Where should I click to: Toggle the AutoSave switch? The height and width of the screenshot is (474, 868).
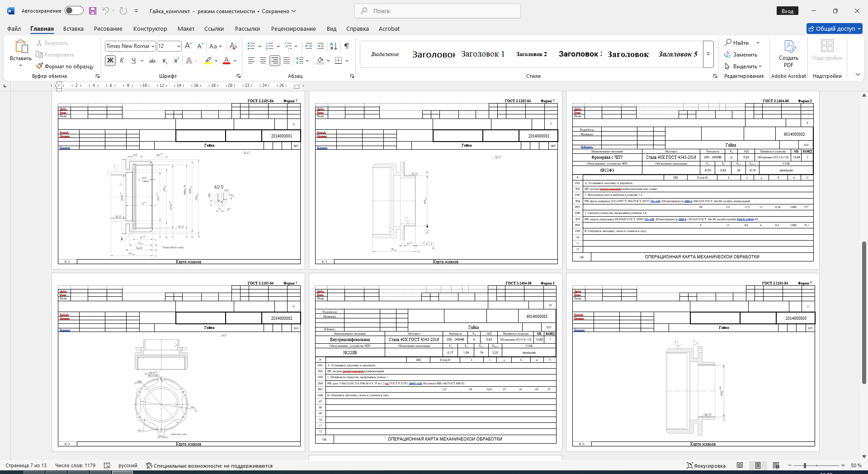pyautogui.click(x=74, y=11)
